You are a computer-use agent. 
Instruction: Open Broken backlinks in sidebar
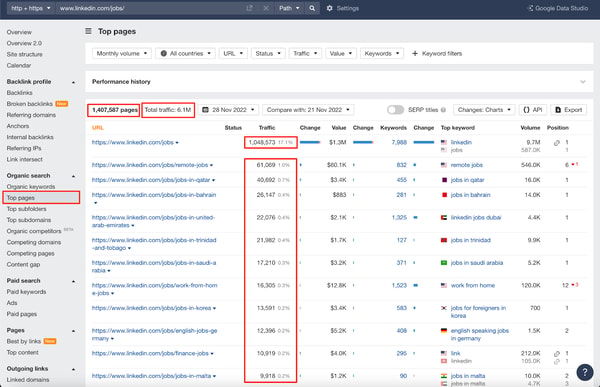(x=29, y=104)
